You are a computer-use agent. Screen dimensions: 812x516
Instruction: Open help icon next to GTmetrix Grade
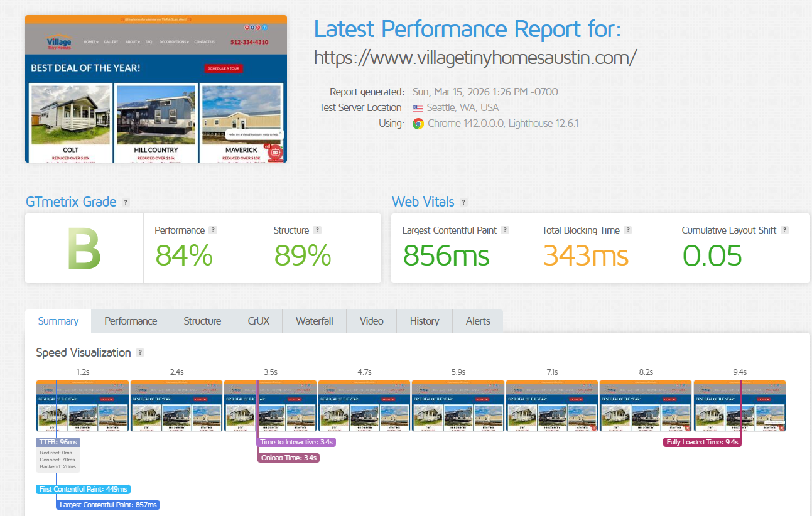coord(126,202)
